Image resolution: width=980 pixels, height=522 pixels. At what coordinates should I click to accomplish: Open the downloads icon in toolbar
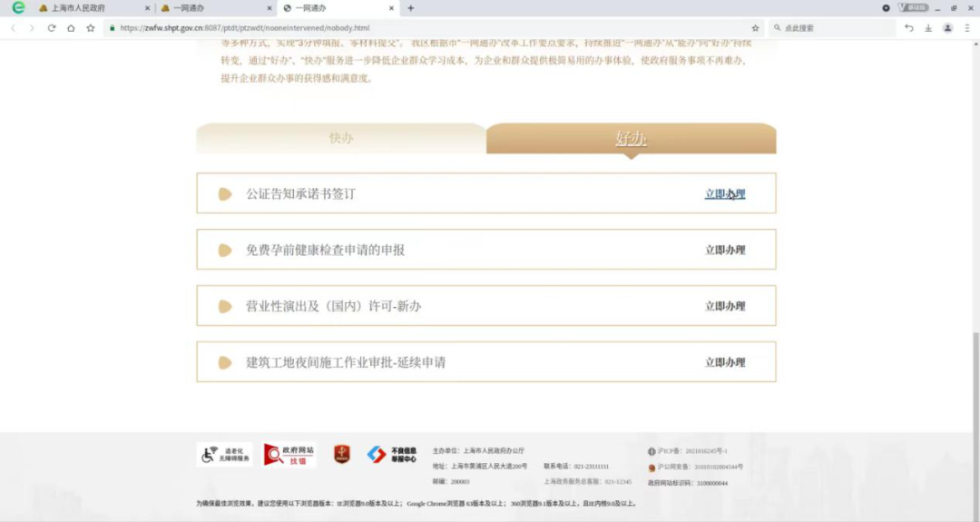(x=928, y=28)
